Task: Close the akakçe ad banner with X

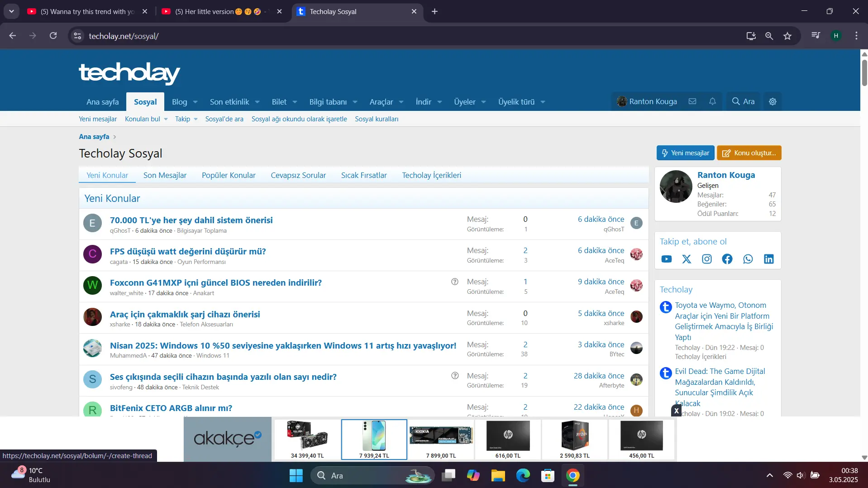Action: tap(676, 411)
